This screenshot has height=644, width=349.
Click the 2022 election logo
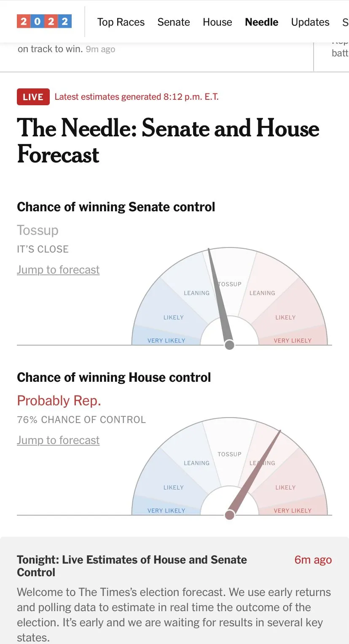click(44, 21)
